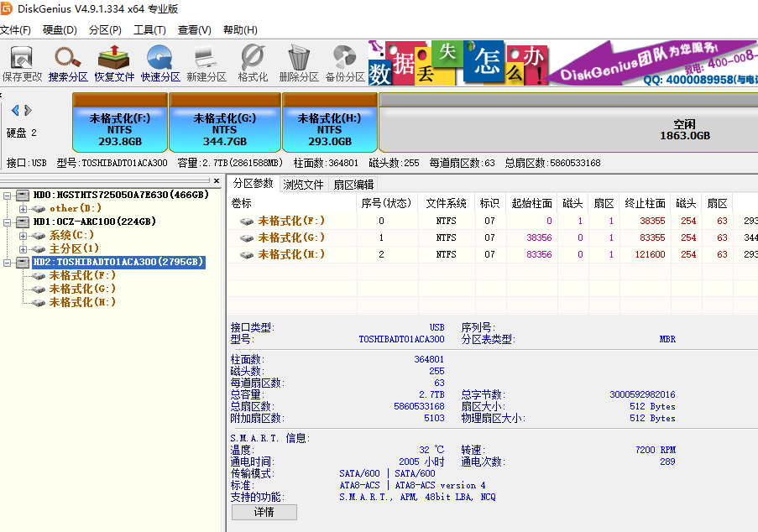Expand the other(D:) partition node
The image size is (758, 532).
23,209
